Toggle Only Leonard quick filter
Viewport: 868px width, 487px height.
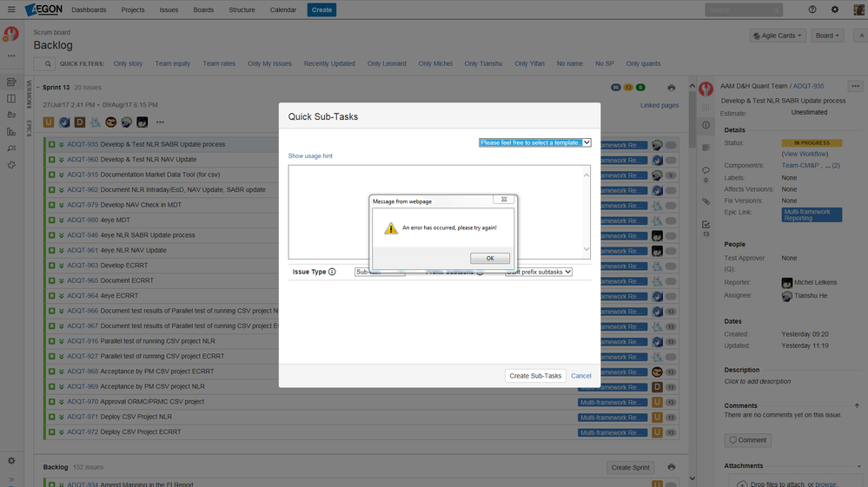point(387,63)
